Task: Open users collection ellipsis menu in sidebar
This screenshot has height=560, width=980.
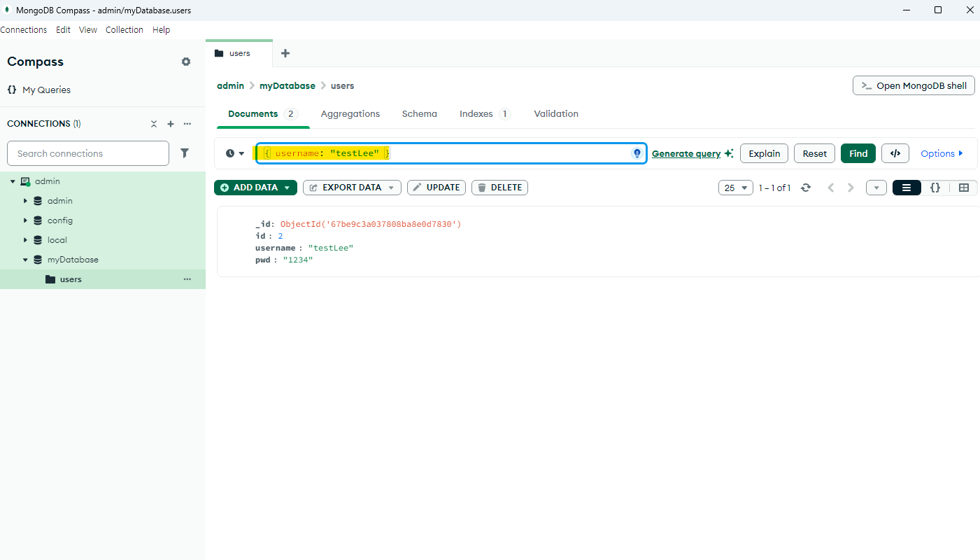Action: 187,279
